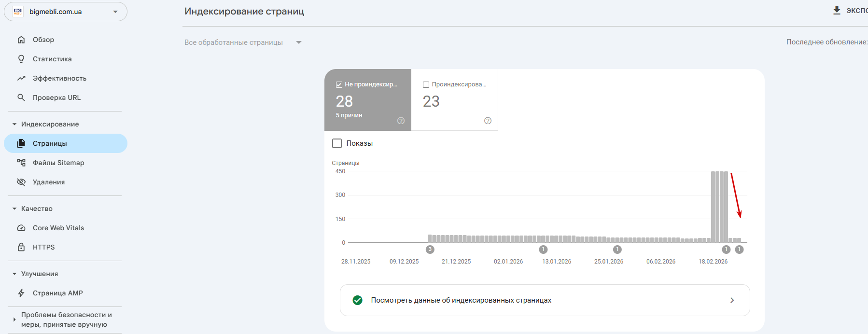This screenshot has height=334, width=868.
Task: Enable the indexed pages checkbox
Action: 426,84
